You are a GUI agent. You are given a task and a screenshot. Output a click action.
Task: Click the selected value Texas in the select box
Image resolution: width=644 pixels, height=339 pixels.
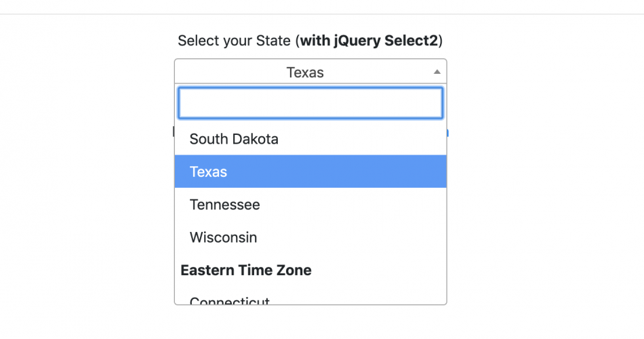[305, 72]
